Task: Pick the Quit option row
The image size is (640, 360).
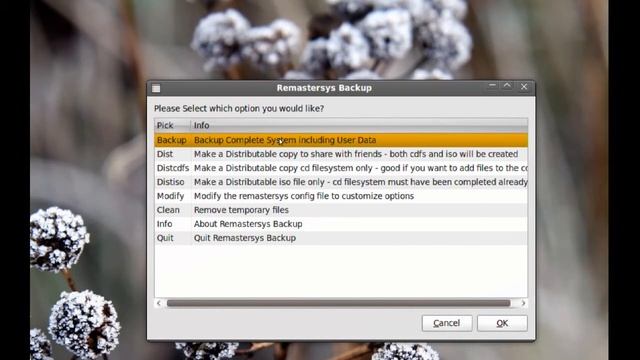Action: (341, 238)
